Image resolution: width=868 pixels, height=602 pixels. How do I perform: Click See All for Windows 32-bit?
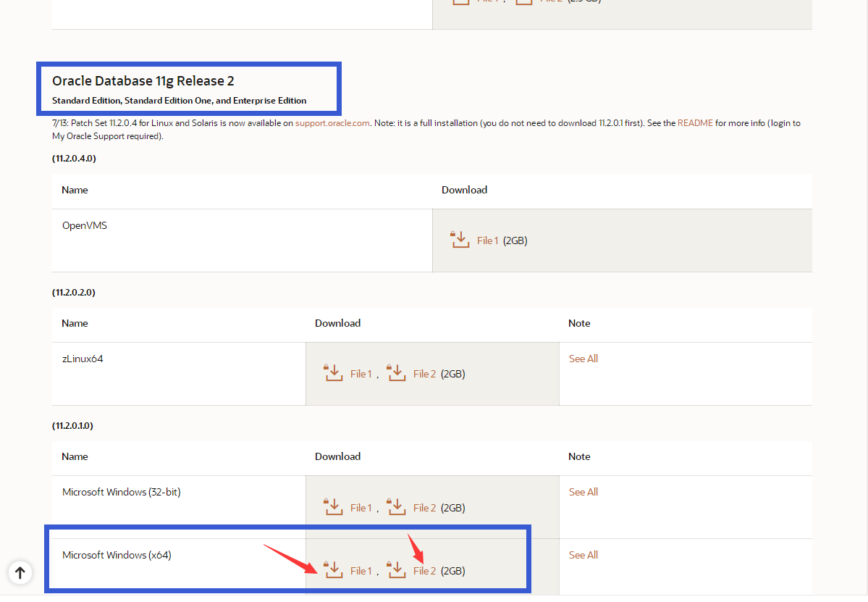click(583, 493)
